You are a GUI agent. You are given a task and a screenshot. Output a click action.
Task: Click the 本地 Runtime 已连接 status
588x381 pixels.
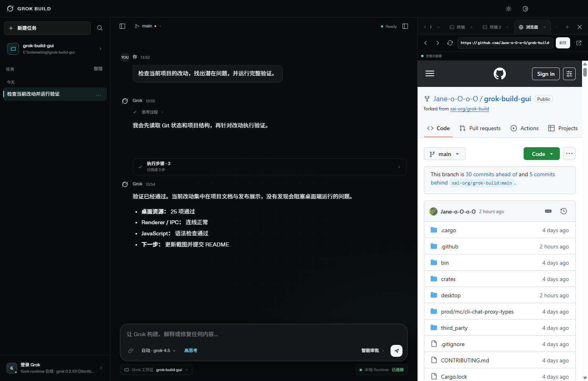[x=381, y=370]
